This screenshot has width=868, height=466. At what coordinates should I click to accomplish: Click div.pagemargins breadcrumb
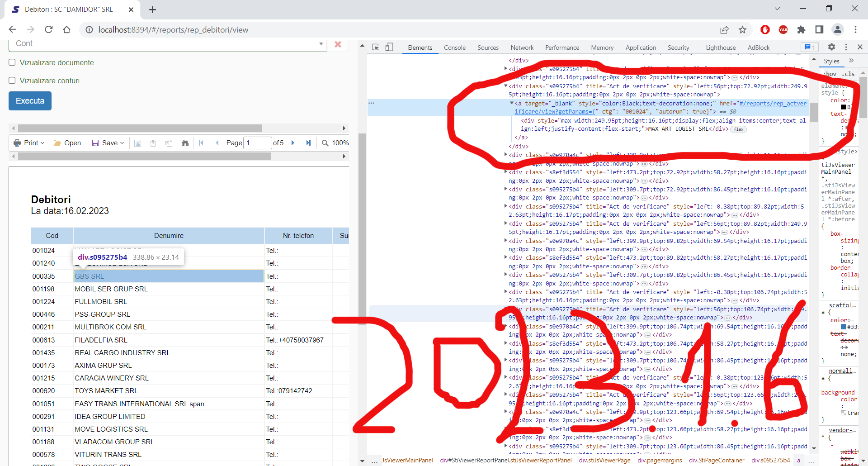(660, 461)
